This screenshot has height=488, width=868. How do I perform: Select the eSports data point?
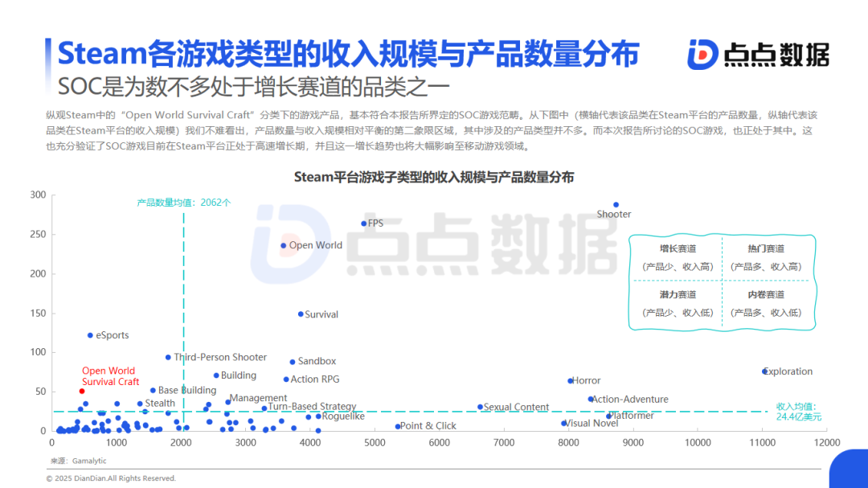pos(88,335)
